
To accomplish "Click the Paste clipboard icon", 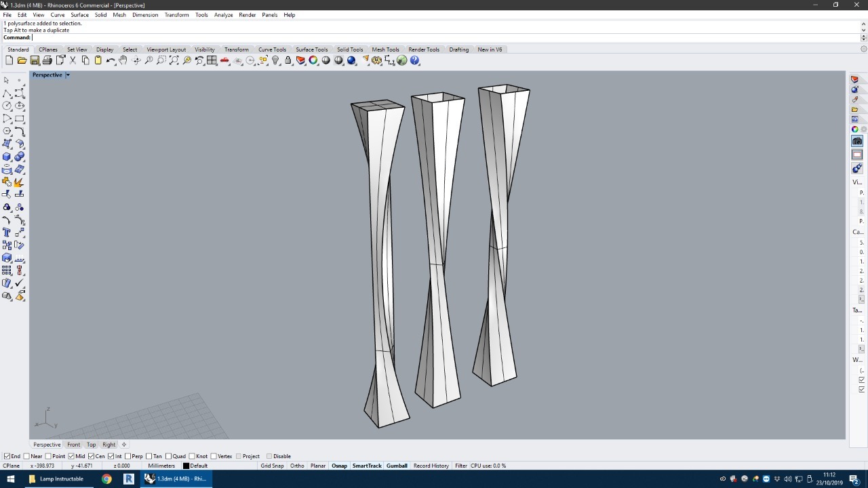I will pos(98,60).
